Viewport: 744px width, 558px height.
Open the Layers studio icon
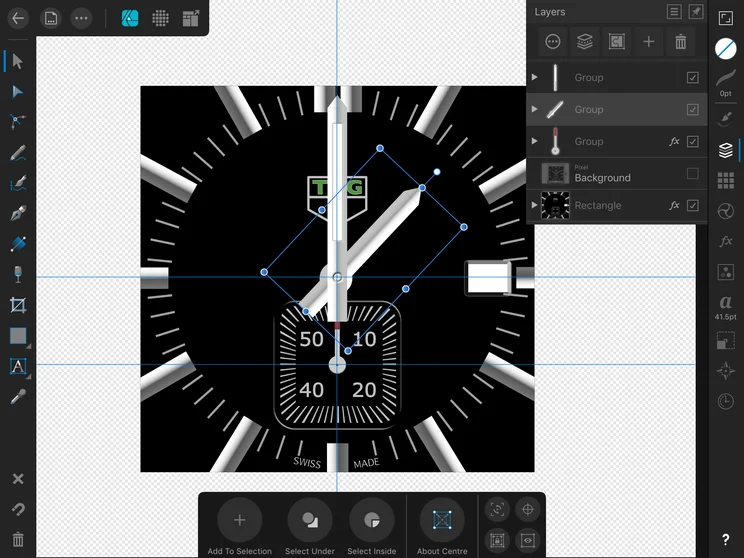(x=725, y=150)
